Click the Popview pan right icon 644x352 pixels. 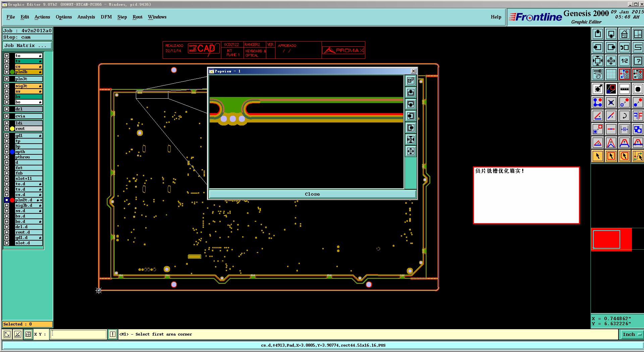pyautogui.click(x=411, y=128)
